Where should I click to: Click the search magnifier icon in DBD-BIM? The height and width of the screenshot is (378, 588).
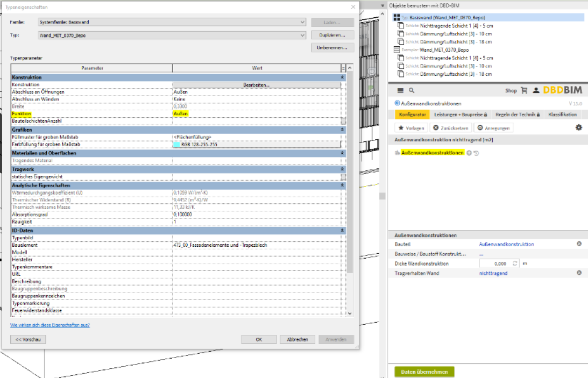coord(412,91)
